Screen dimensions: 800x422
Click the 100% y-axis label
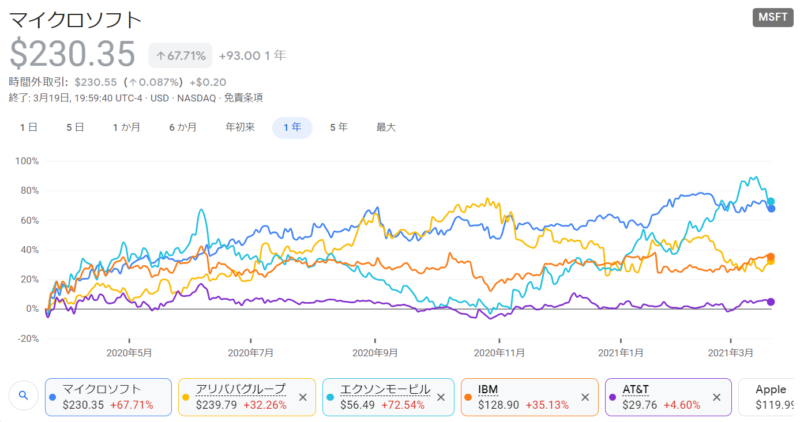[27, 161]
